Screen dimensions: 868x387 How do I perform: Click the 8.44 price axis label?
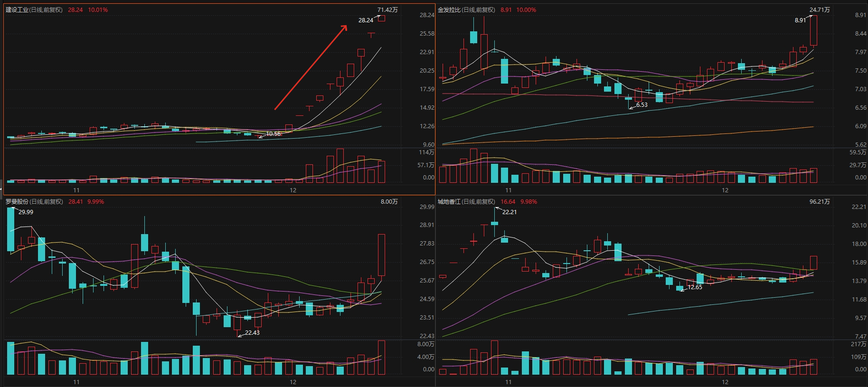point(860,33)
